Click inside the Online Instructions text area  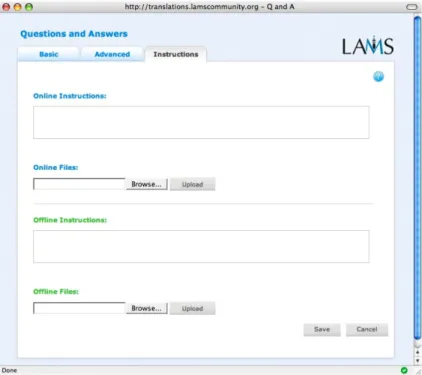(201, 122)
